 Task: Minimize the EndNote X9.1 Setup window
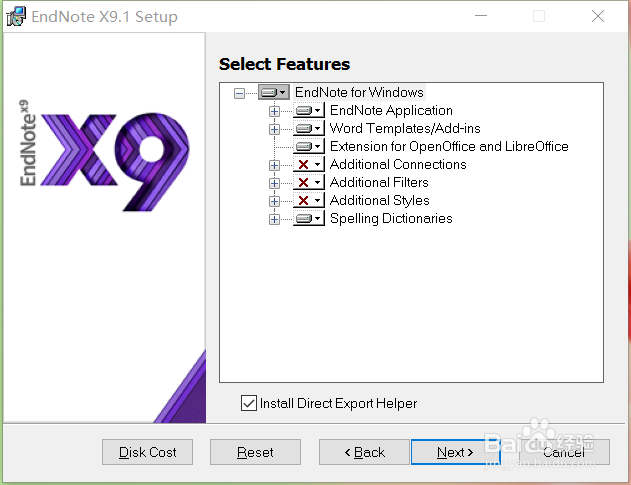[480, 16]
